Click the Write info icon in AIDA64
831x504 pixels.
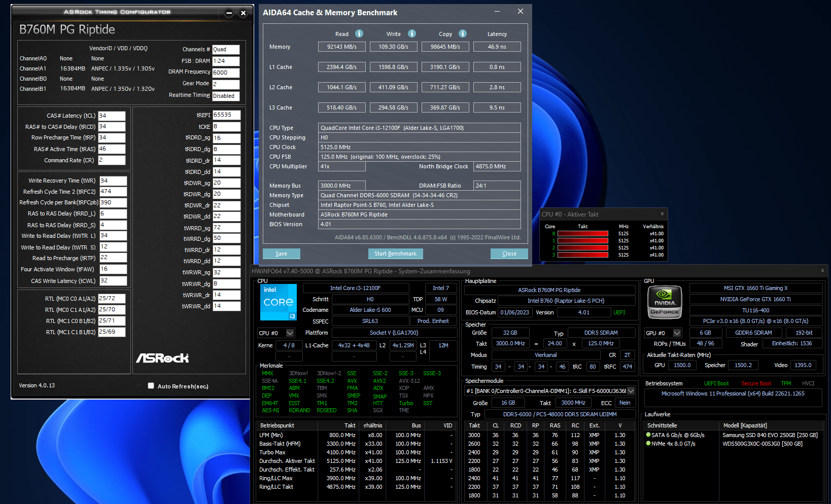412,33
